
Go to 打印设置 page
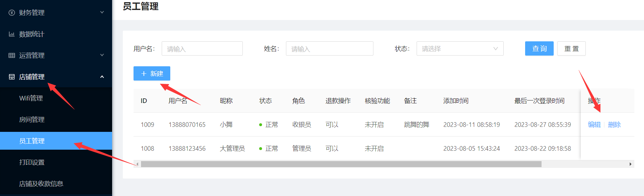pyautogui.click(x=32, y=163)
